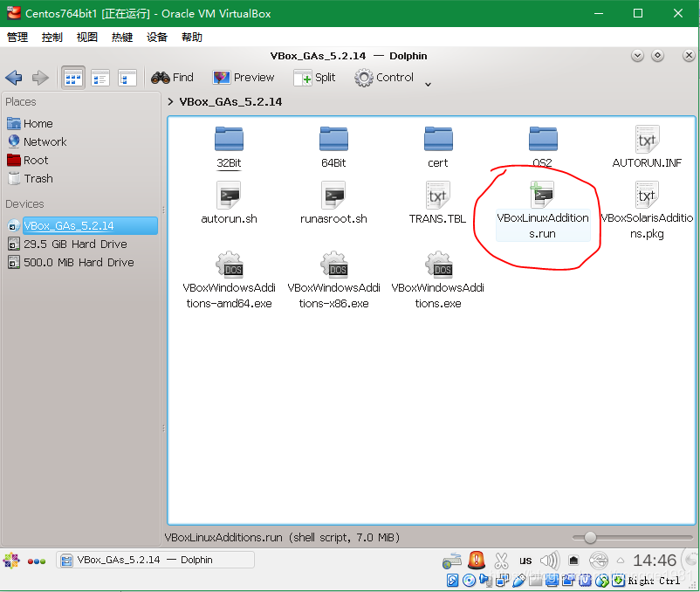Open the 帮助 menu
The width and height of the screenshot is (700, 592).
click(x=191, y=37)
